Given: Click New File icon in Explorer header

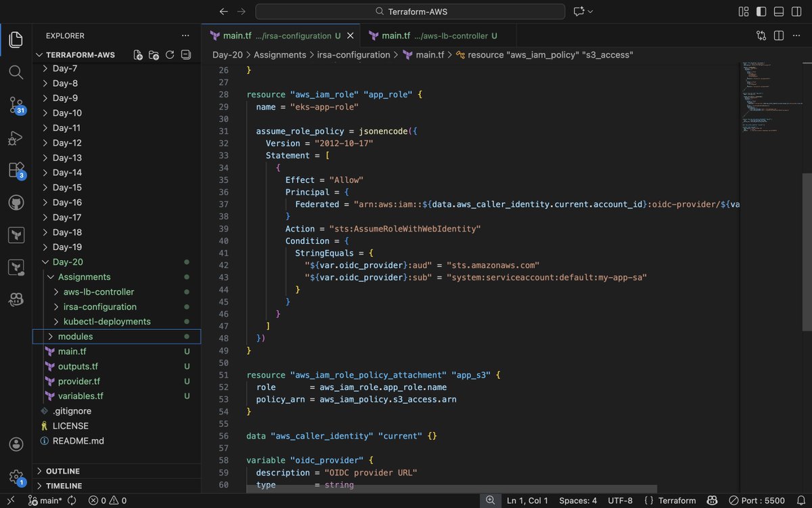Looking at the screenshot, I should tap(138, 55).
